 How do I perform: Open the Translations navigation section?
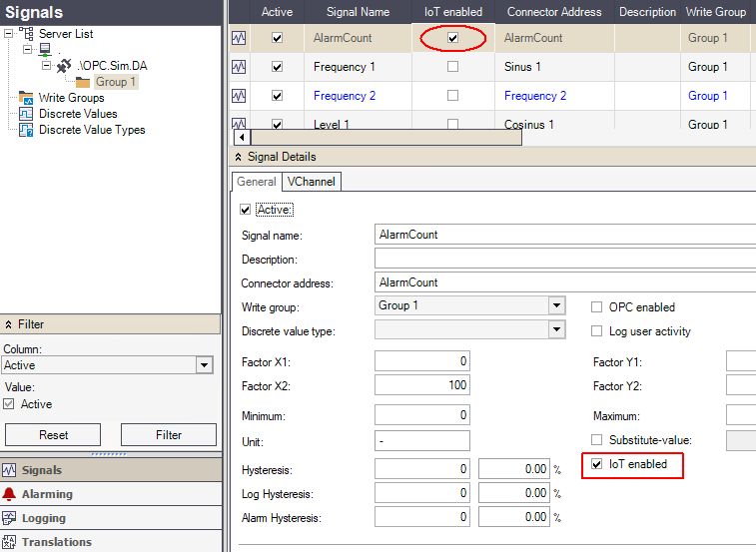click(x=111, y=542)
